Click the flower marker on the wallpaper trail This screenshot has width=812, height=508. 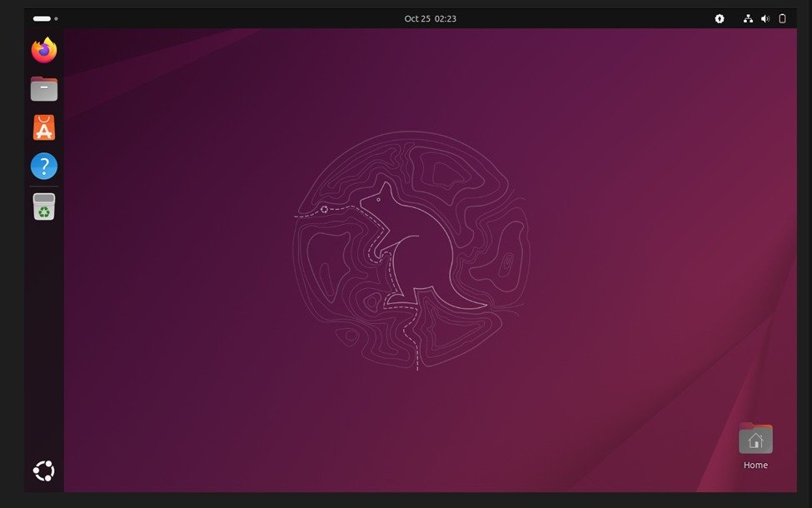325,211
